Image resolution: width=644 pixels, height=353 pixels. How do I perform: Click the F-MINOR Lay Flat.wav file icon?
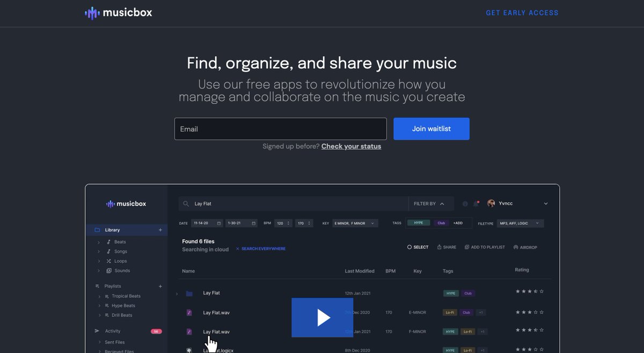point(189,332)
